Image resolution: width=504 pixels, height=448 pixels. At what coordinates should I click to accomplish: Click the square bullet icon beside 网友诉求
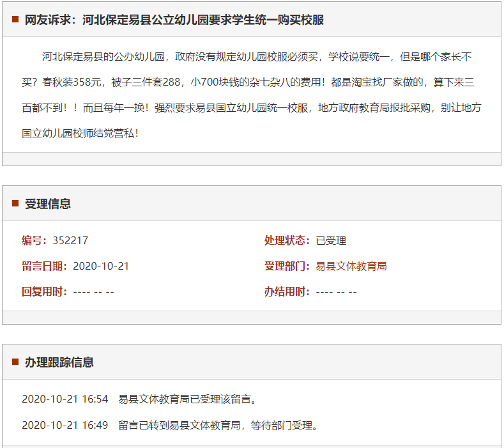[15, 20]
